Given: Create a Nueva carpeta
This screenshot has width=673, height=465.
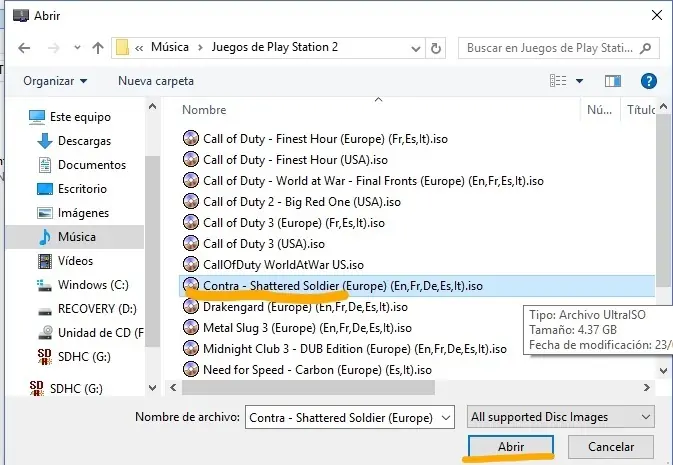Looking at the screenshot, I should pos(156,81).
